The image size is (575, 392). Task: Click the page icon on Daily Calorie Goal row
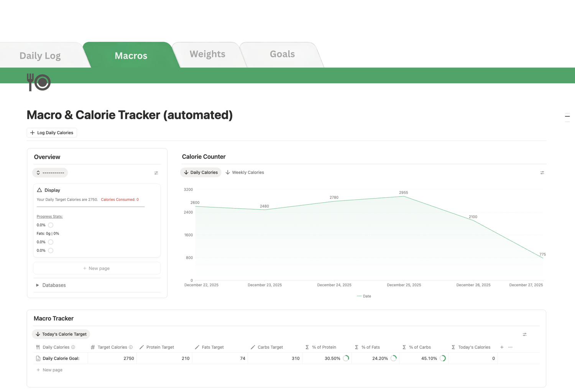(x=38, y=358)
